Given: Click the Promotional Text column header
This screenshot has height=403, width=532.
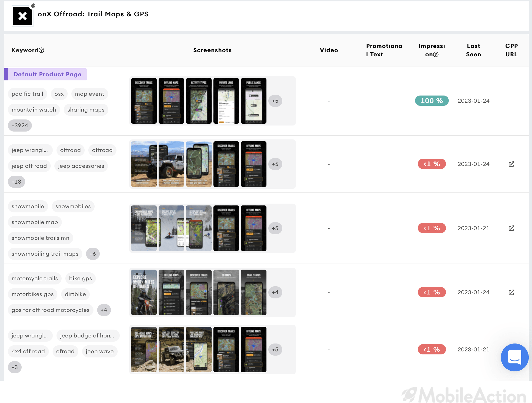Looking at the screenshot, I should [x=384, y=50].
